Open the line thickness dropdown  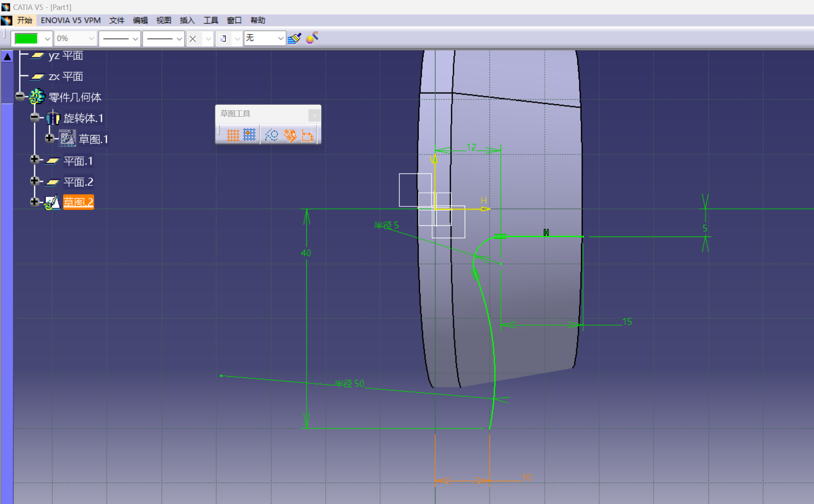pyautogui.click(x=135, y=39)
